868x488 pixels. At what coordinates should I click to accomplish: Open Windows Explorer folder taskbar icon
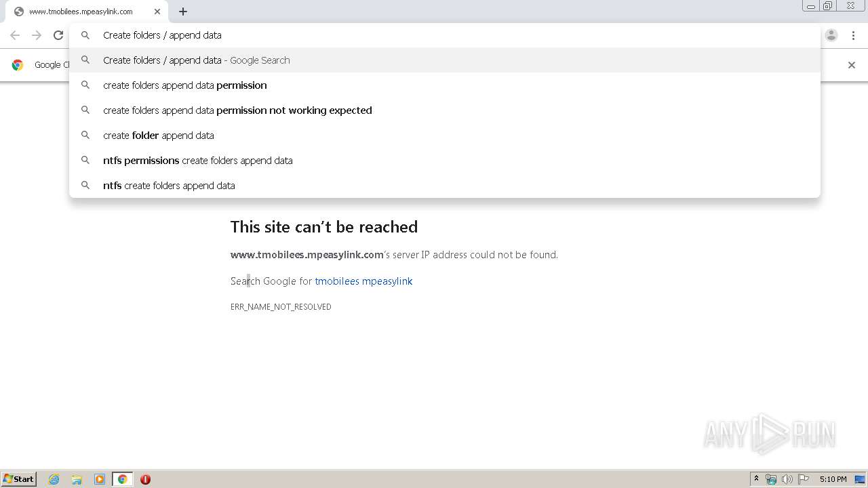(77, 479)
